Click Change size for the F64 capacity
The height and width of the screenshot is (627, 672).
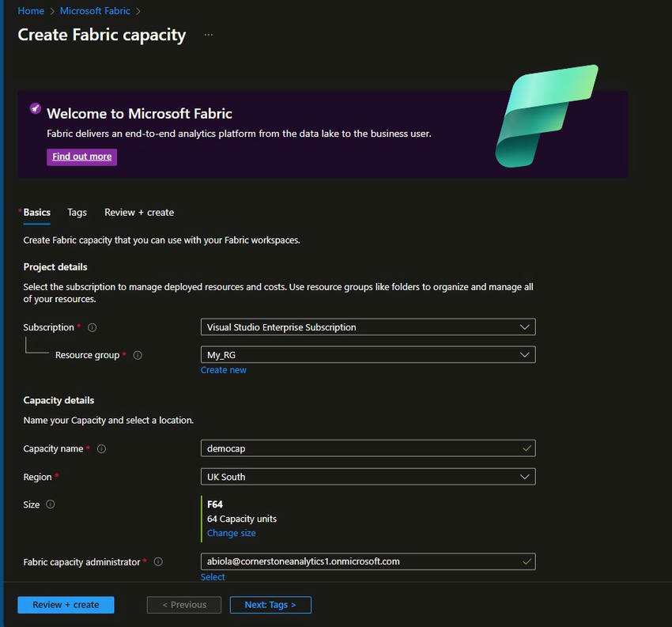click(x=231, y=533)
